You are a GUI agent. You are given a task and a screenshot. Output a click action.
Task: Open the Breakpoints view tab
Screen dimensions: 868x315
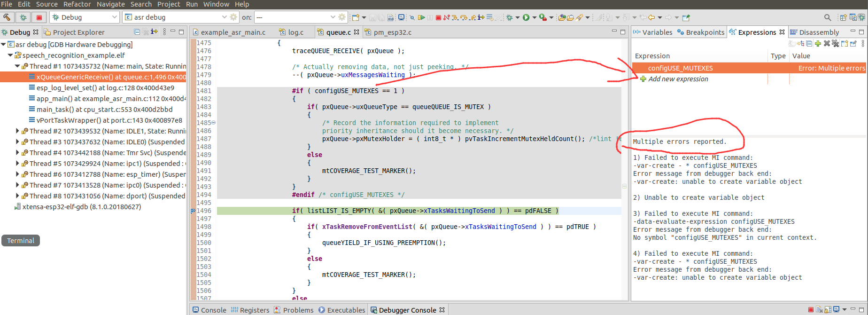[x=701, y=32]
